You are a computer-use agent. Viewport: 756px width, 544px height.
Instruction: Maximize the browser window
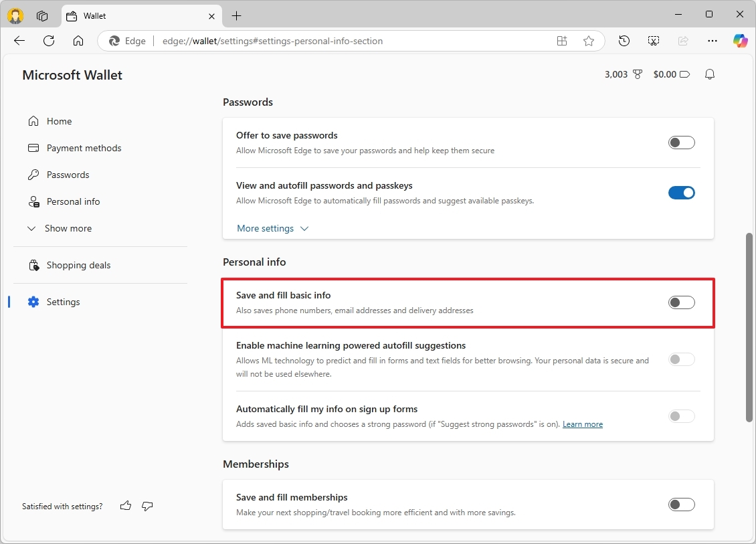pyautogui.click(x=708, y=15)
